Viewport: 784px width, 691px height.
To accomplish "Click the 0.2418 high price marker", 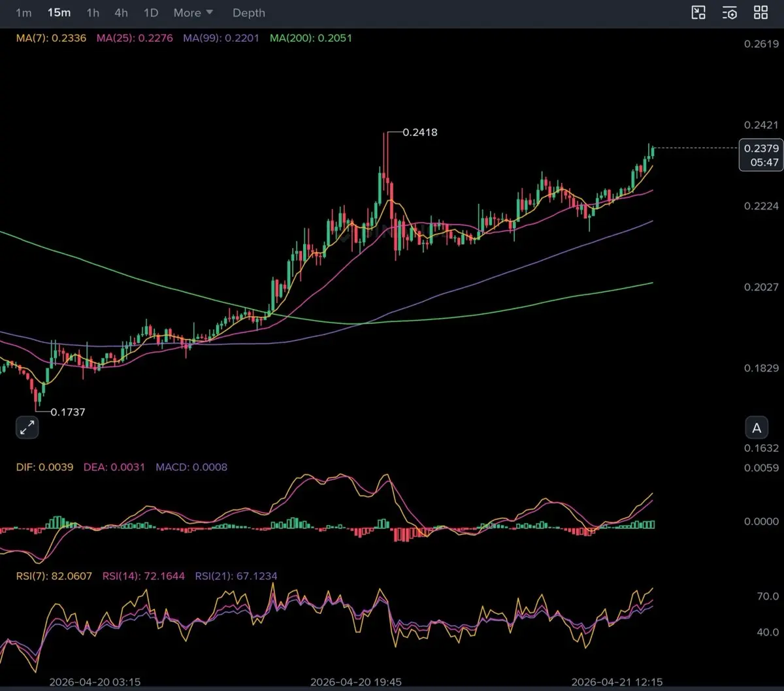I will click(420, 132).
